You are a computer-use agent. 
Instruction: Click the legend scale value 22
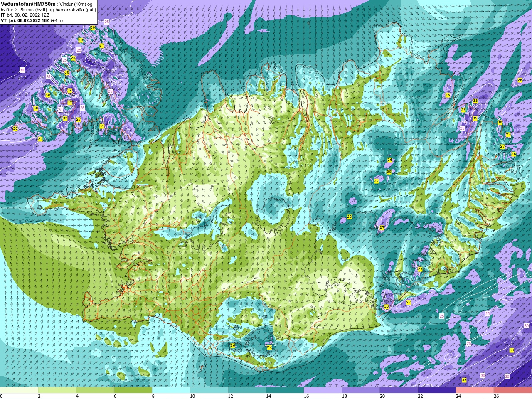(420, 396)
